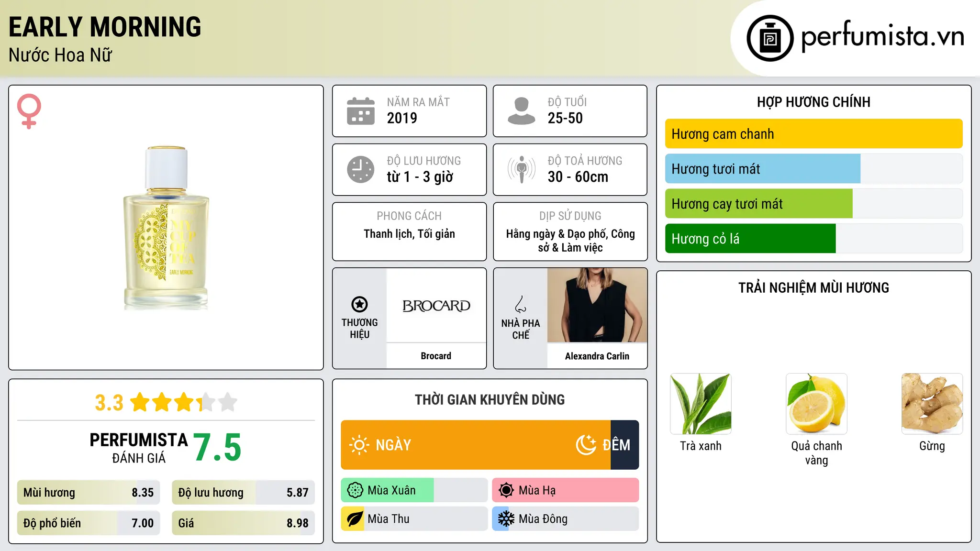Image resolution: width=980 pixels, height=551 pixels.
Task: Click the sun icon for Mùa Hạ
Action: pyautogui.click(x=506, y=490)
